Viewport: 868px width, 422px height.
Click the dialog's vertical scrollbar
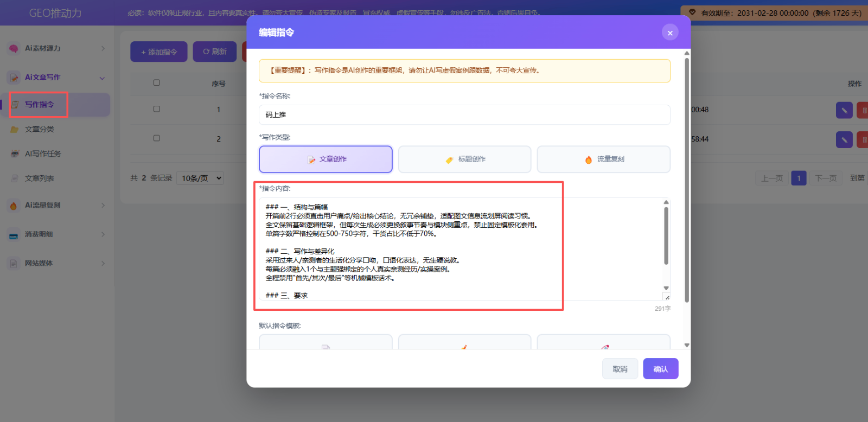687,179
